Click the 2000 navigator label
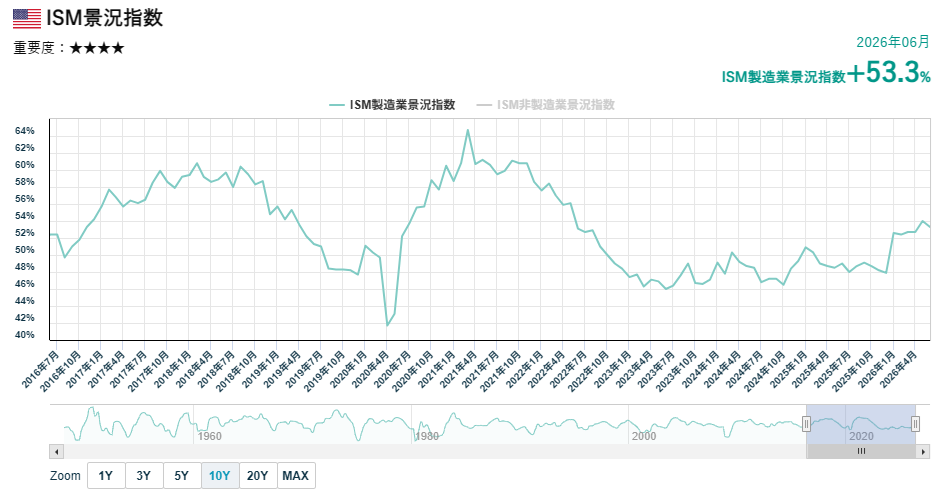Screen dimensions: 944x493 click(x=644, y=436)
